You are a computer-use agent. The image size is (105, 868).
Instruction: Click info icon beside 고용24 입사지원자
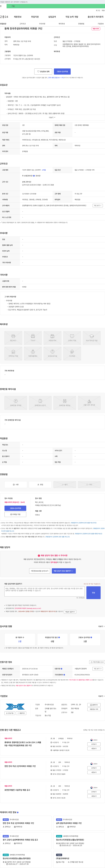pos(91,638)
